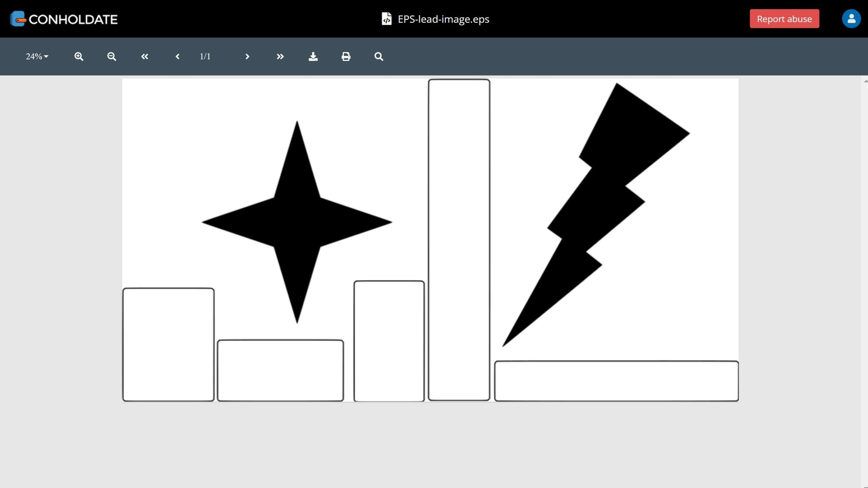Open the 24% zoom level dropdown
Screen dimensions: 868x488
pyautogui.click(x=37, y=57)
